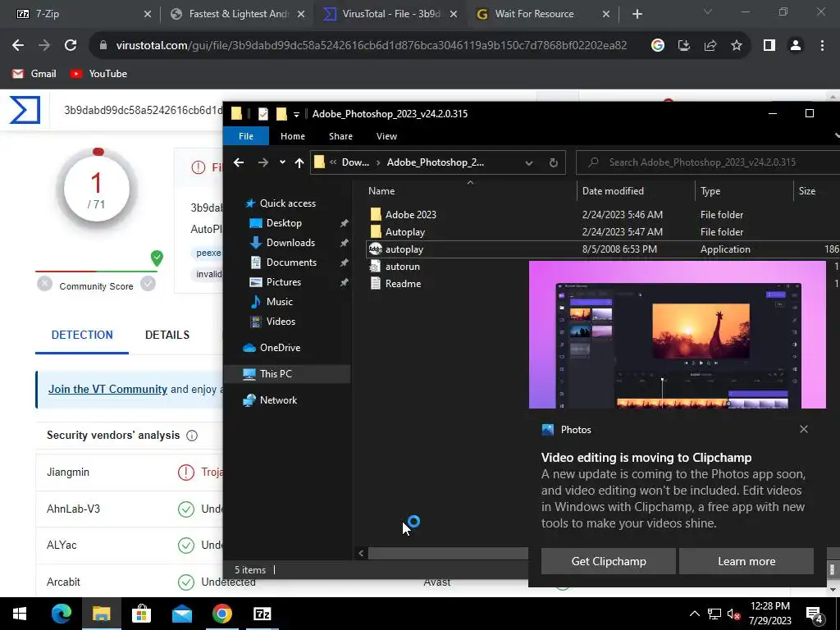This screenshot has width=840, height=630.
Task: Select Readme text file
Action: (402, 283)
